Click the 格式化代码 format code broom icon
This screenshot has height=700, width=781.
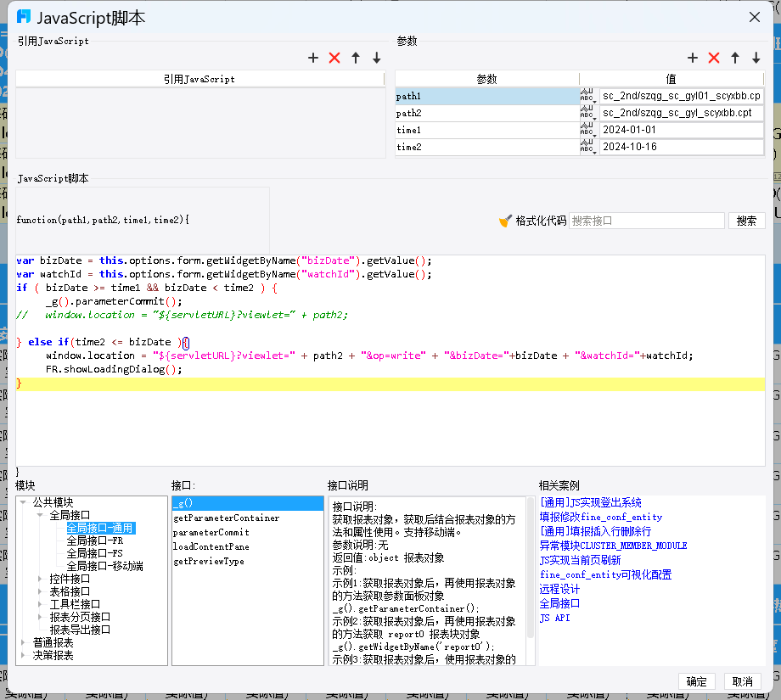505,221
